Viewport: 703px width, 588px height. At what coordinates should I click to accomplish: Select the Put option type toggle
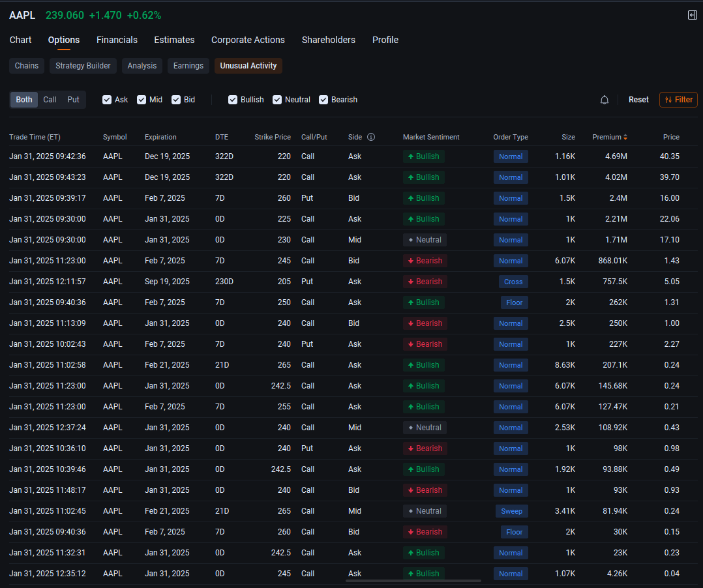click(73, 100)
